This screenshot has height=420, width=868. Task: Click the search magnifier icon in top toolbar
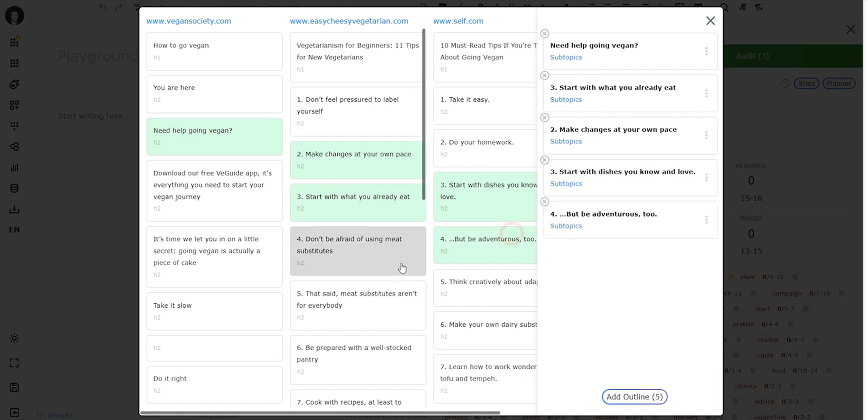(724, 7)
